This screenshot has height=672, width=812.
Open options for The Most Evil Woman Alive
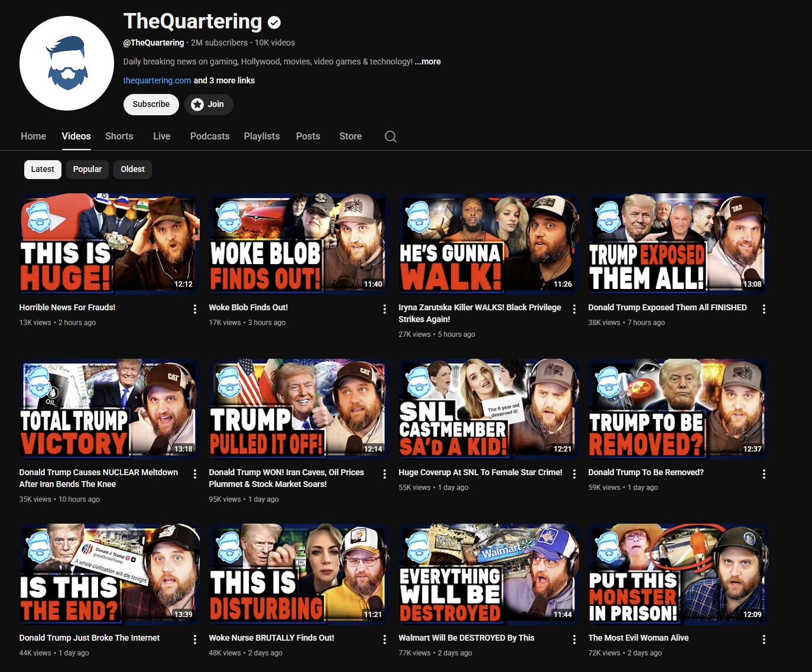[x=764, y=639]
